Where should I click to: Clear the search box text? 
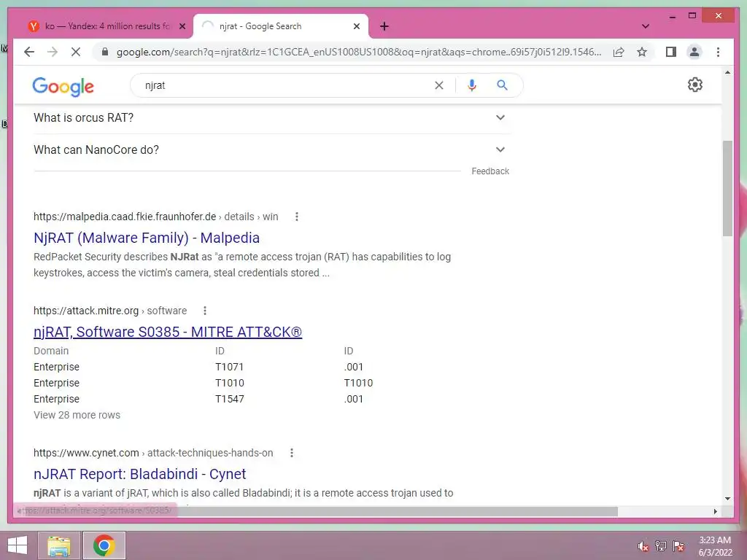438,85
